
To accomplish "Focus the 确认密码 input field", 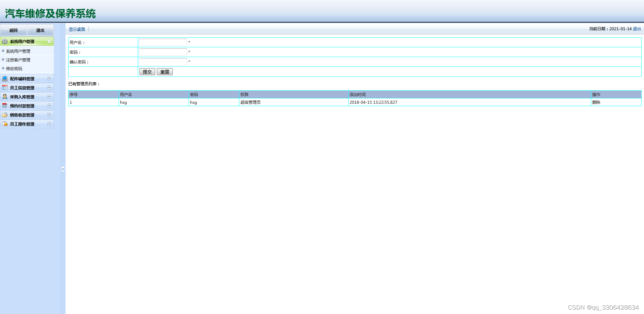I will (x=163, y=62).
